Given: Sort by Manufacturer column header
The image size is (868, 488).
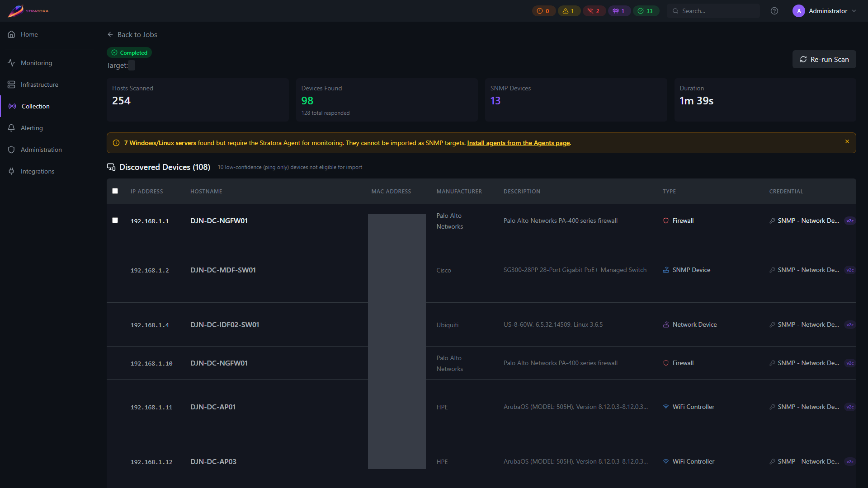Looking at the screenshot, I should tap(459, 192).
